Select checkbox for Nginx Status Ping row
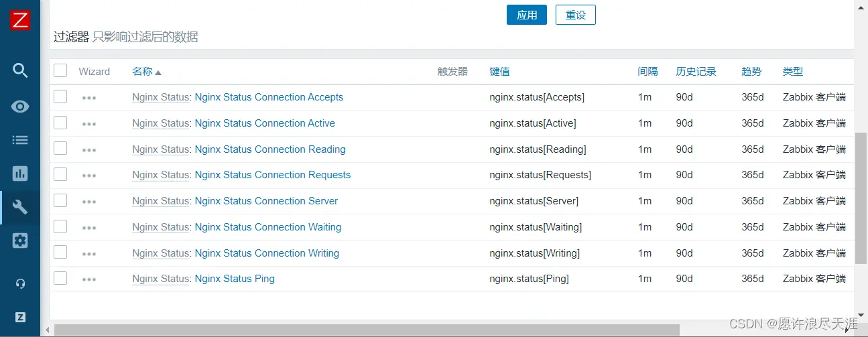Viewport: 868px width, 337px height. coord(60,279)
